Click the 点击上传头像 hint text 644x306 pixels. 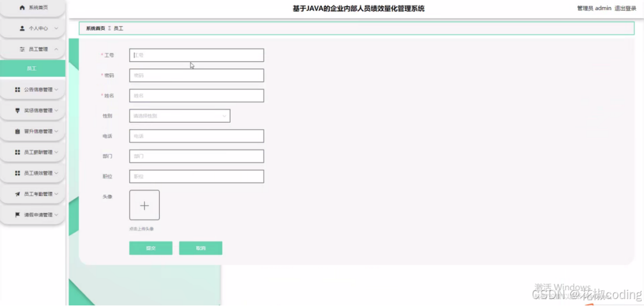coord(141,229)
